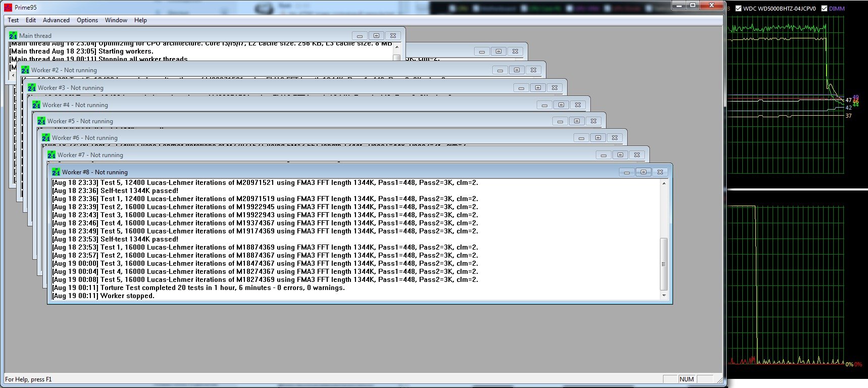Click the log line mentioning M20971521
The height and width of the screenshot is (388, 868).
point(265,182)
